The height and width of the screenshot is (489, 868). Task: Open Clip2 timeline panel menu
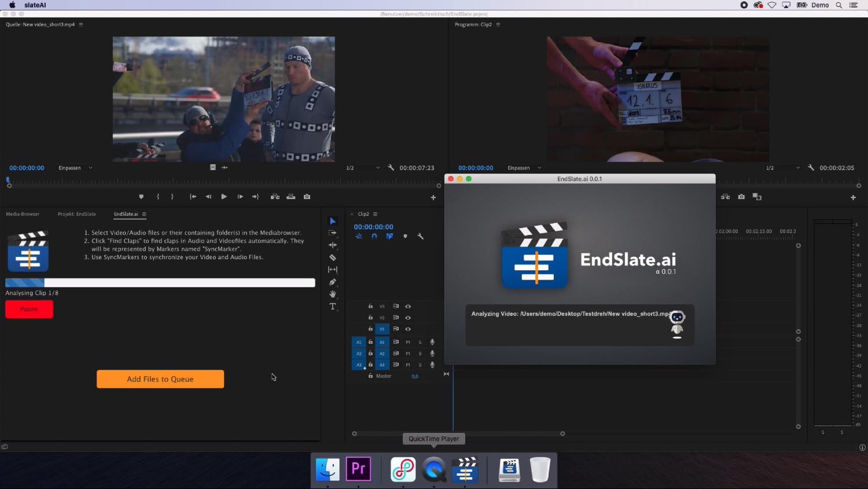pyautogui.click(x=375, y=214)
